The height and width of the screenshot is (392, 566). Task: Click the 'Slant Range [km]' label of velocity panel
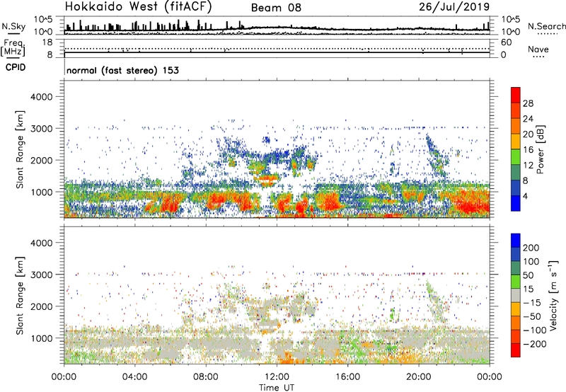coord(20,296)
